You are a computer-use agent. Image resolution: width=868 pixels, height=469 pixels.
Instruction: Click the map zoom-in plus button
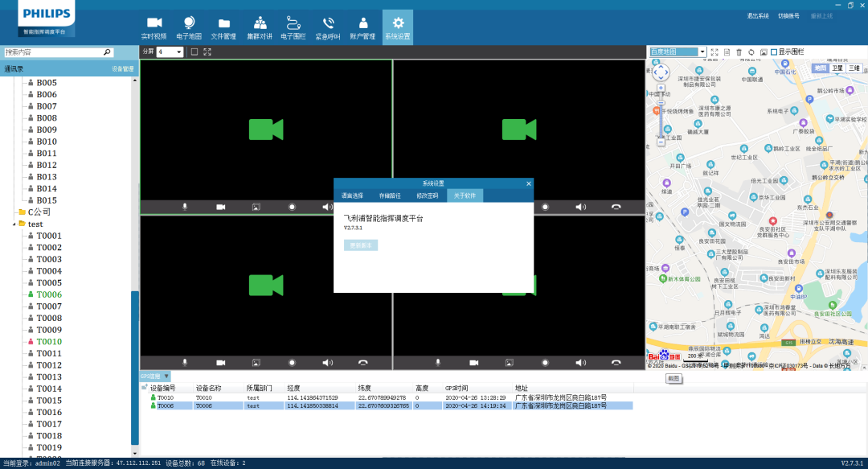pos(661,88)
